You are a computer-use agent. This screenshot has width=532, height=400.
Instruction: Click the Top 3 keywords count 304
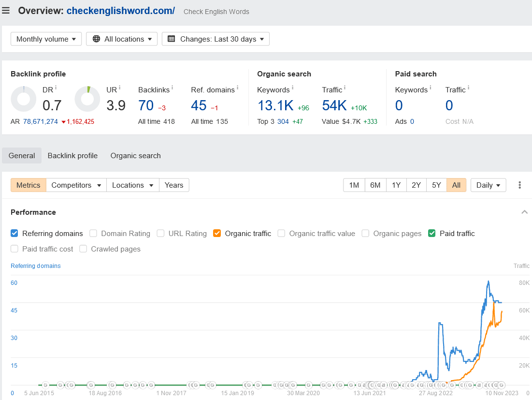click(x=283, y=121)
